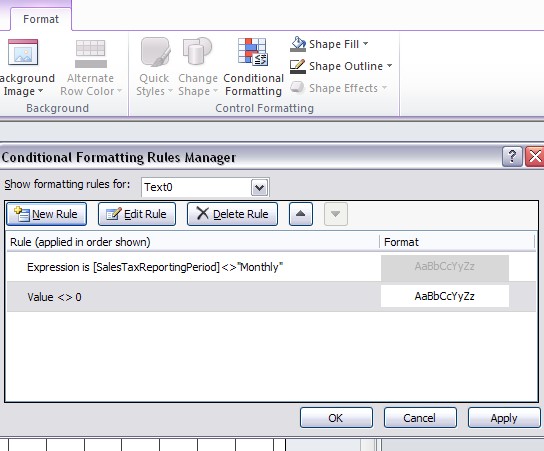Click Delete Rule button
The image size is (544, 451).
(232, 214)
